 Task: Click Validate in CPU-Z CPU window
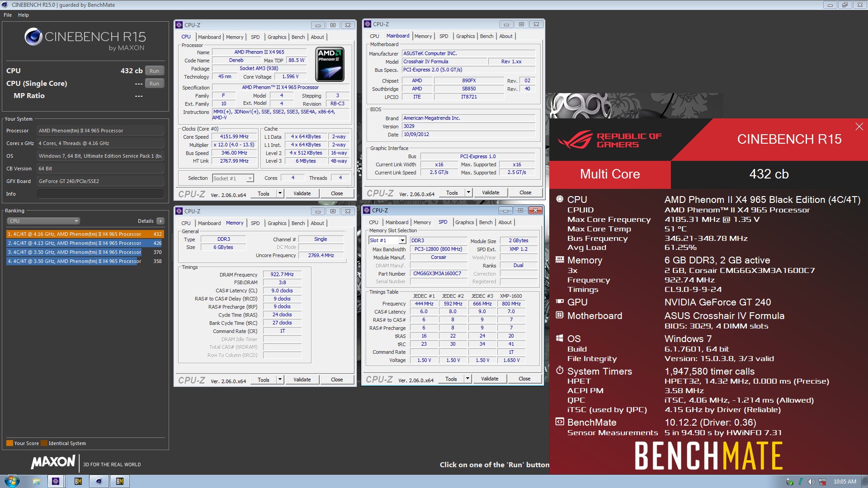[x=302, y=193]
